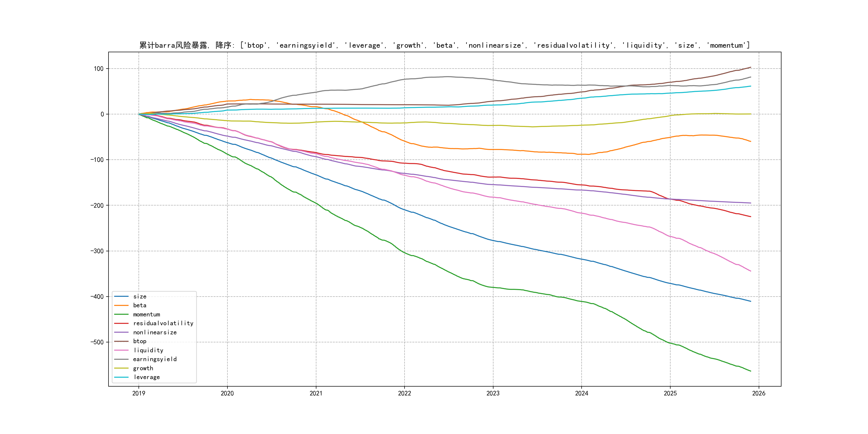Click the green momentum legend line sample
Viewport: 868px width, 434px height.
pyautogui.click(x=121, y=314)
